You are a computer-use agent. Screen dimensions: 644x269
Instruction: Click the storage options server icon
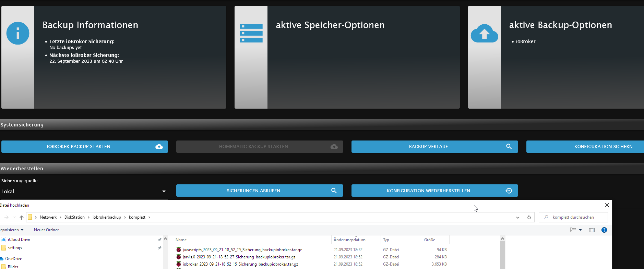(251, 33)
